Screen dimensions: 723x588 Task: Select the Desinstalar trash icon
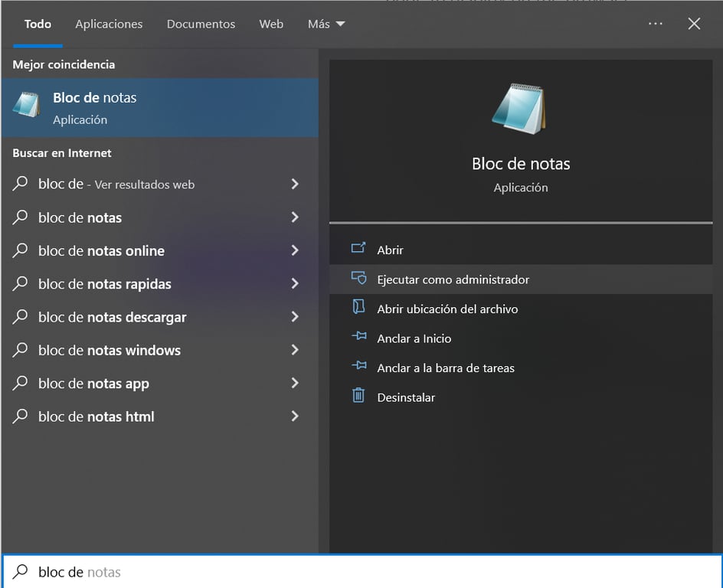(358, 397)
